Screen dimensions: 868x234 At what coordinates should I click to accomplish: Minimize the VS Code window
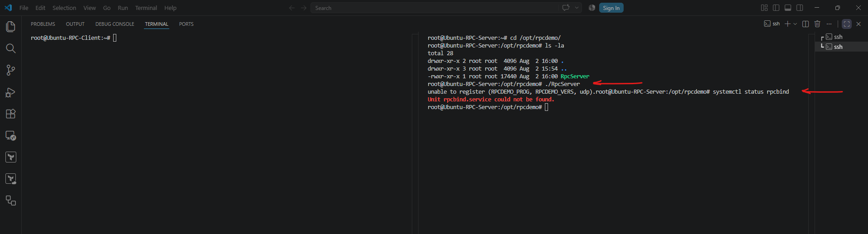point(816,8)
